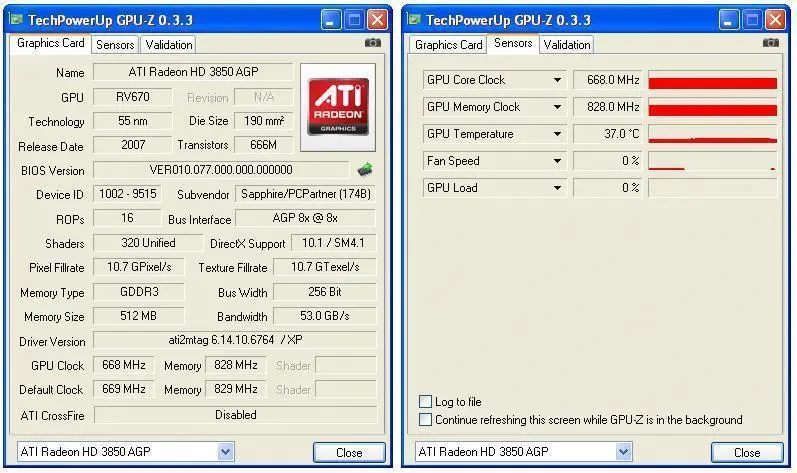Click the Name field ATI Radeon HD 3850 AGP

(193, 72)
